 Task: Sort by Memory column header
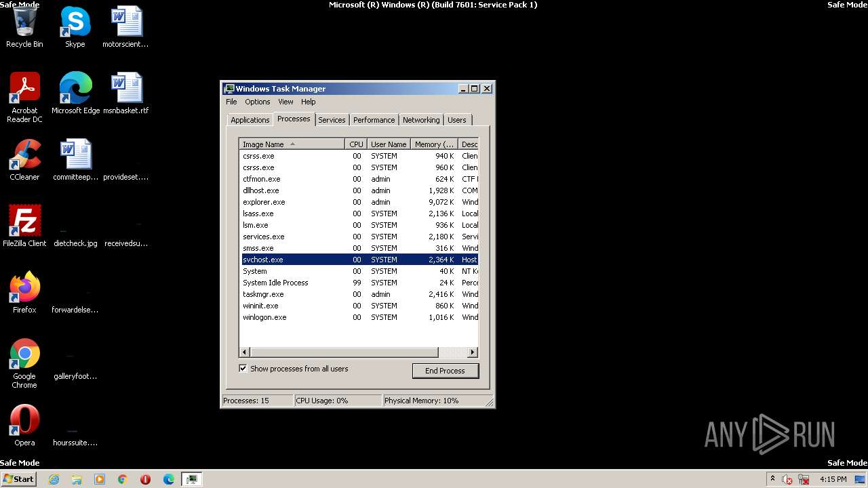(x=434, y=144)
